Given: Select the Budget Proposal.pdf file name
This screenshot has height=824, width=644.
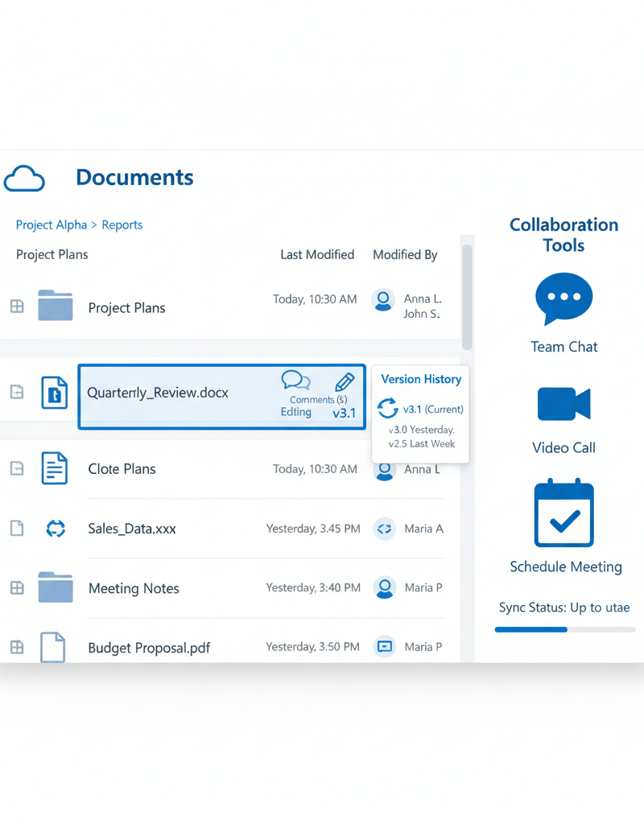Looking at the screenshot, I should click(149, 648).
